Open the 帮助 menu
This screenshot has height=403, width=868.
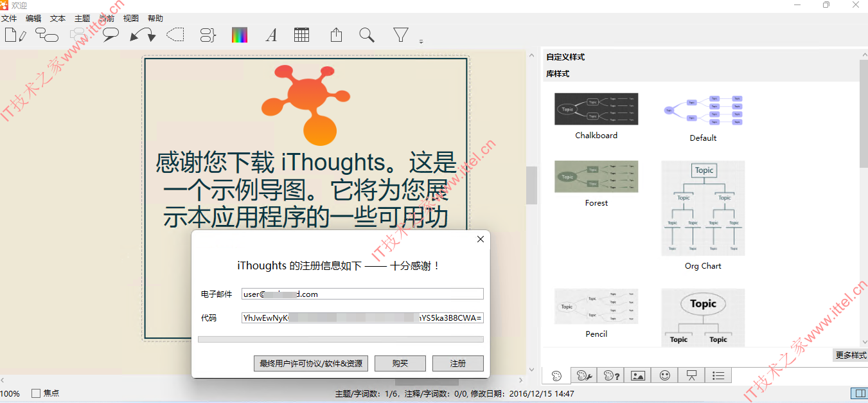[155, 19]
